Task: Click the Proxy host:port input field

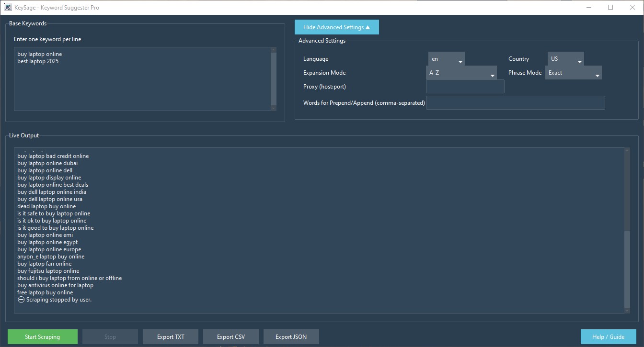Action: (465, 87)
